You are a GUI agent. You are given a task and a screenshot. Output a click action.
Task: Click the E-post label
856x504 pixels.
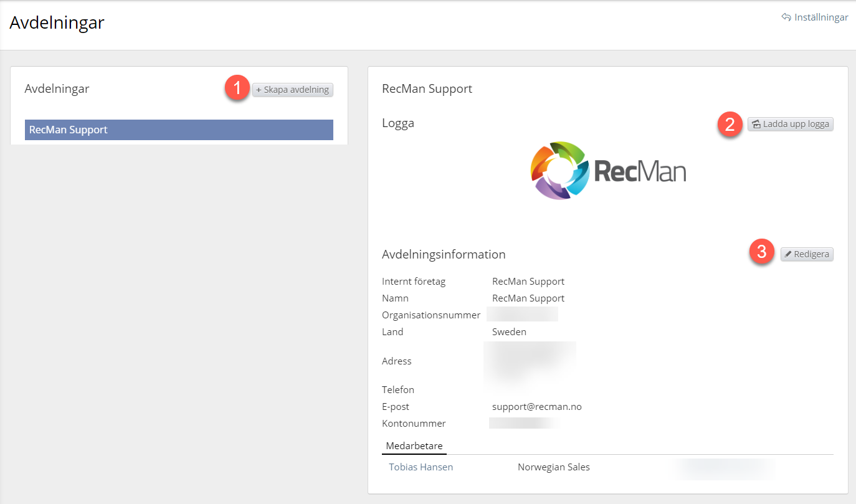(x=396, y=407)
